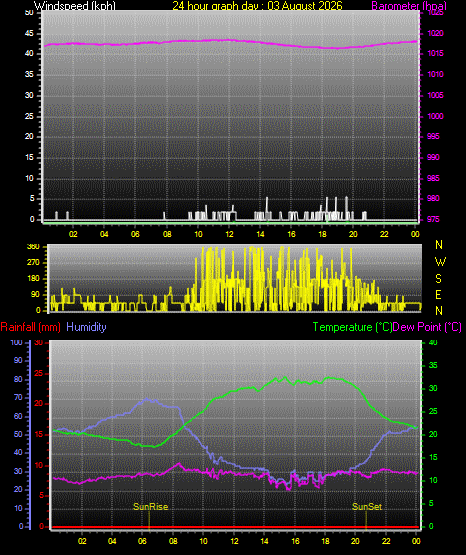
Task: Click the SunSet marker label
Action: tap(367, 507)
